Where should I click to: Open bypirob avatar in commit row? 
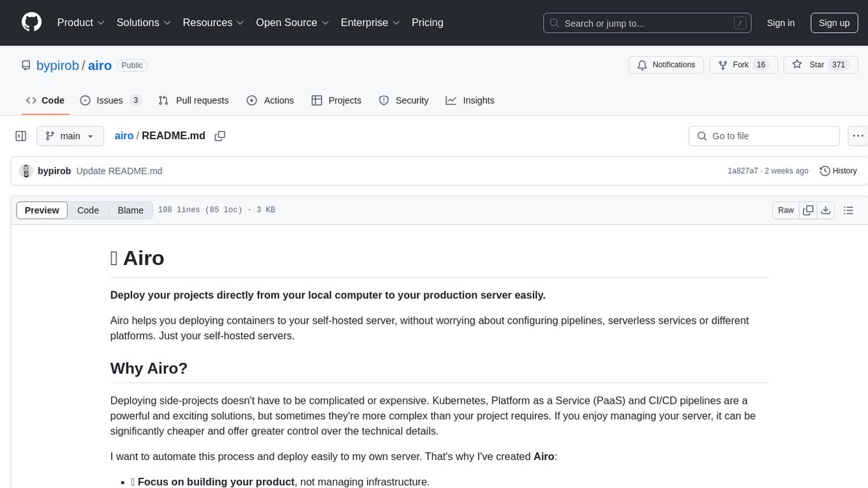(x=26, y=171)
